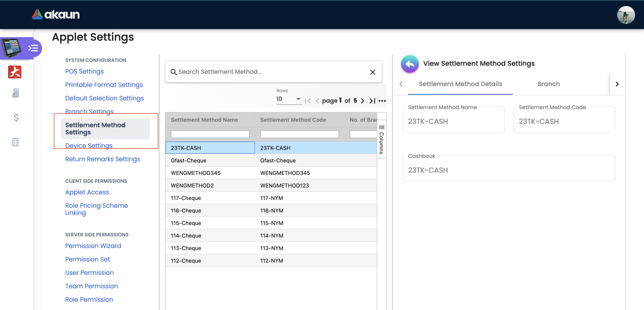Screen dimensions: 644x310
Task: Clear search with the X icon
Action: click(x=373, y=72)
